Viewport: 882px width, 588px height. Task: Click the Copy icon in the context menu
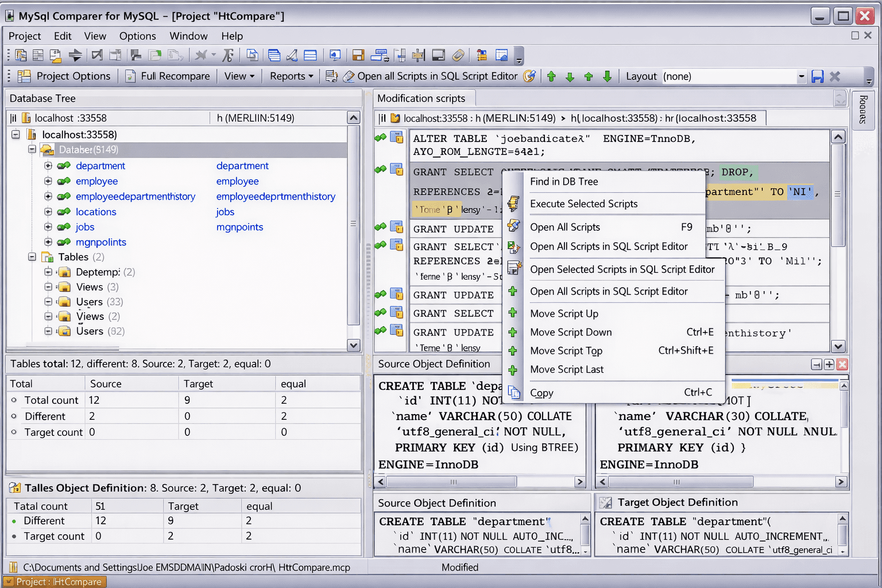click(x=514, y=392)
